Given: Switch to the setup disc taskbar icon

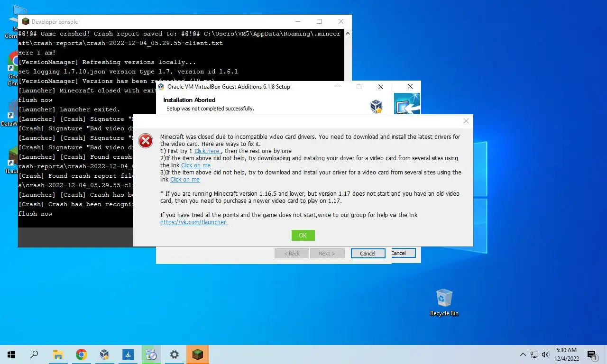Looking at the screenshot, I should [151, 355].
